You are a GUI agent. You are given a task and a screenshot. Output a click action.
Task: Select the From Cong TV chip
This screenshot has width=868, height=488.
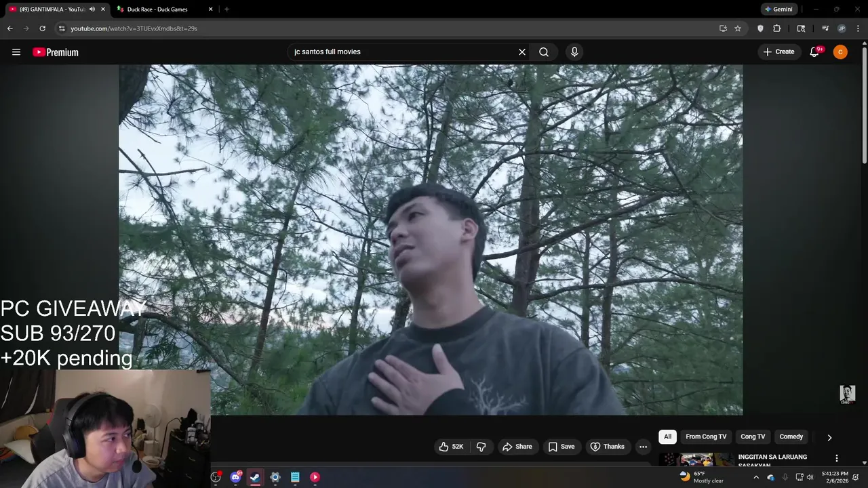coord(706,437)
